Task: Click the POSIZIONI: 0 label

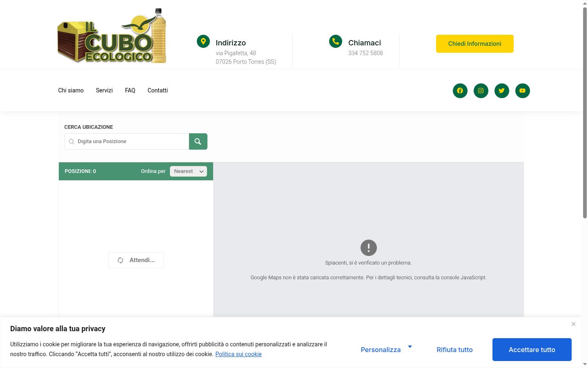Action: pos(80,171)
